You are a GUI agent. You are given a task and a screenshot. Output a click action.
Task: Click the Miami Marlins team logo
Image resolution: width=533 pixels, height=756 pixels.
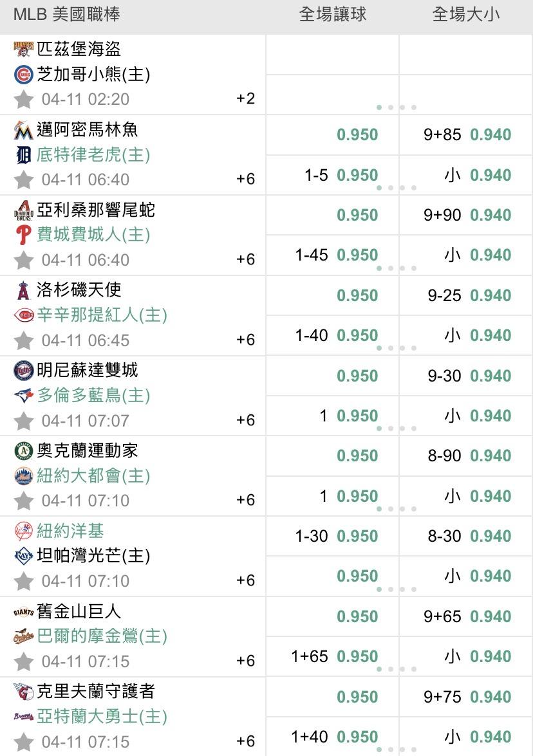[x=24, y=130]
